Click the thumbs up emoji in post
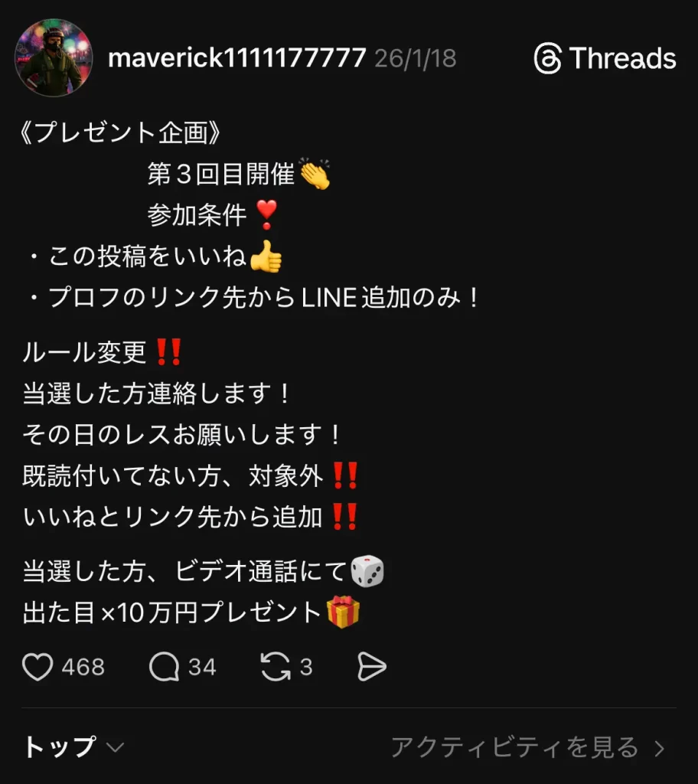Screen dimensions: 698x784 pos(266,256)
